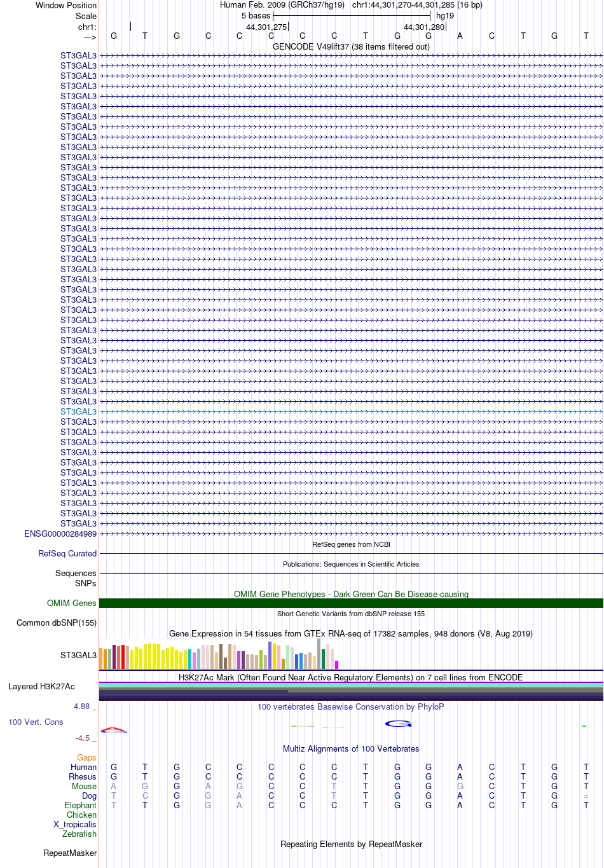This screenshot has width=604, height=868.
Task: Select the Elephant alignment row label
Action: click(80, 805)
